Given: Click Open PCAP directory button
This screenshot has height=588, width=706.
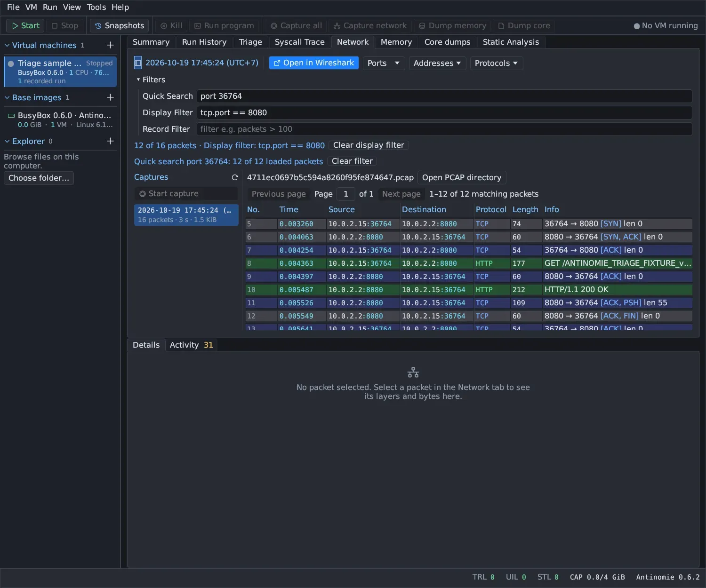Looking at the screenshot, I should pos(462,177).
